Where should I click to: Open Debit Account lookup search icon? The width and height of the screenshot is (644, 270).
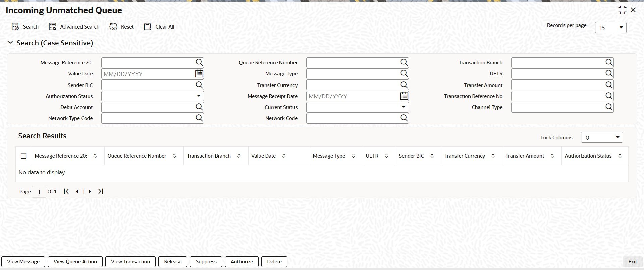[199, 107]
